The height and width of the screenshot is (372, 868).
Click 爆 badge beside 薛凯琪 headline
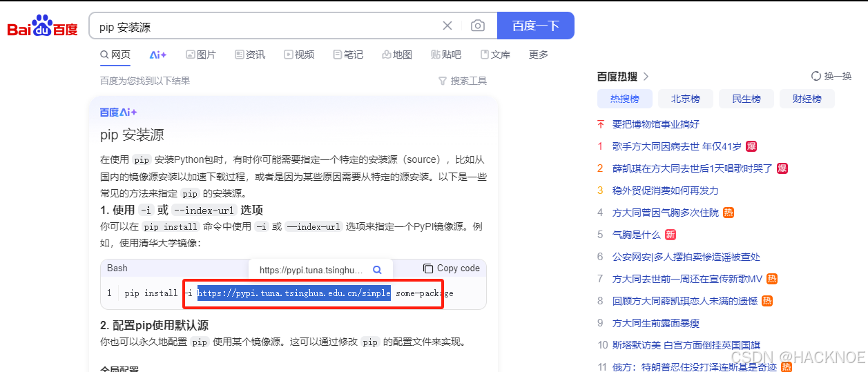coord(782,168)
